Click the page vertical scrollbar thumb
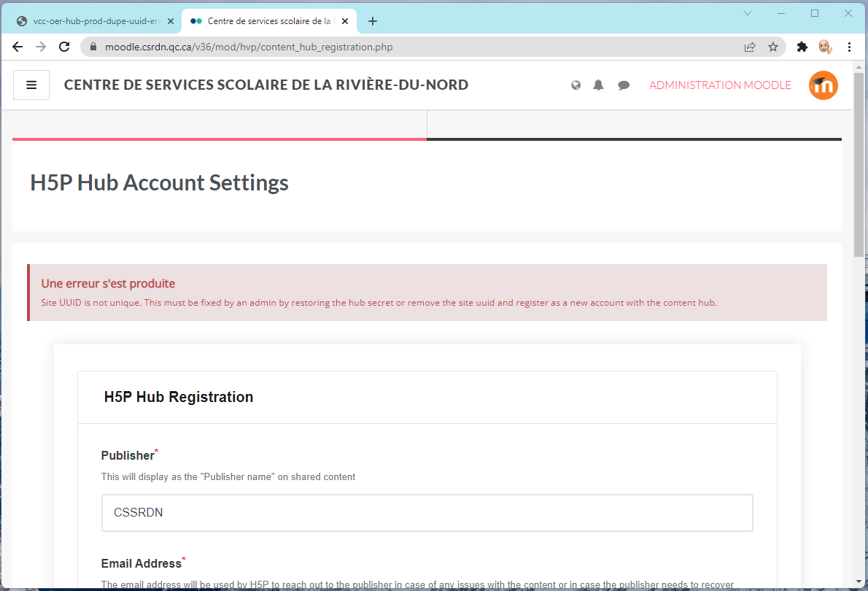 [859, 164]
